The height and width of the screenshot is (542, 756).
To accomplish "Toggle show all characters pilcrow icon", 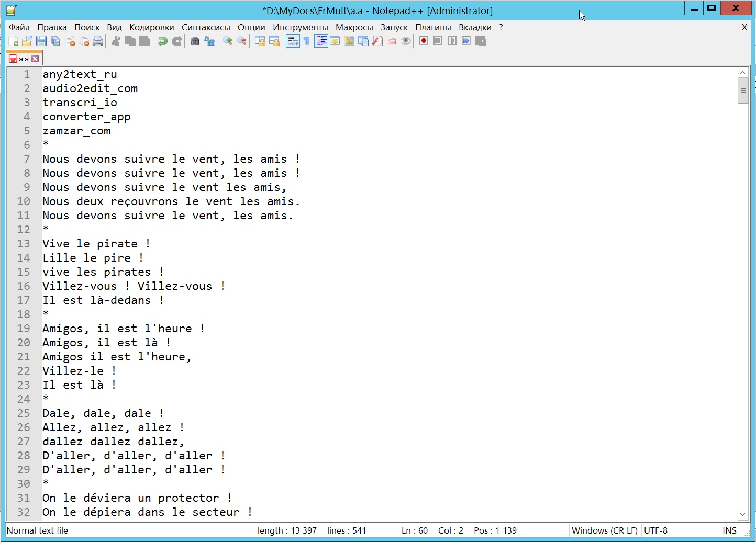I will [306, 41].
